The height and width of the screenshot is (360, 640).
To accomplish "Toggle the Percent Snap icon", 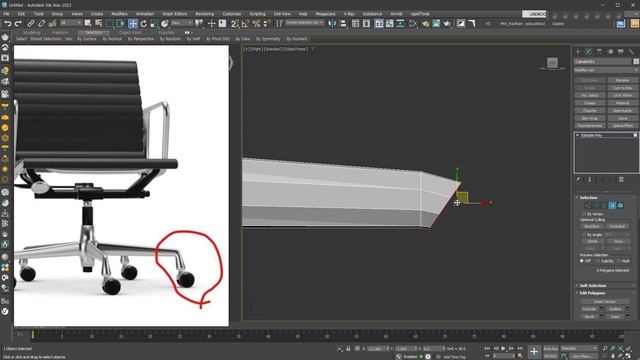I will click(256, 24).
